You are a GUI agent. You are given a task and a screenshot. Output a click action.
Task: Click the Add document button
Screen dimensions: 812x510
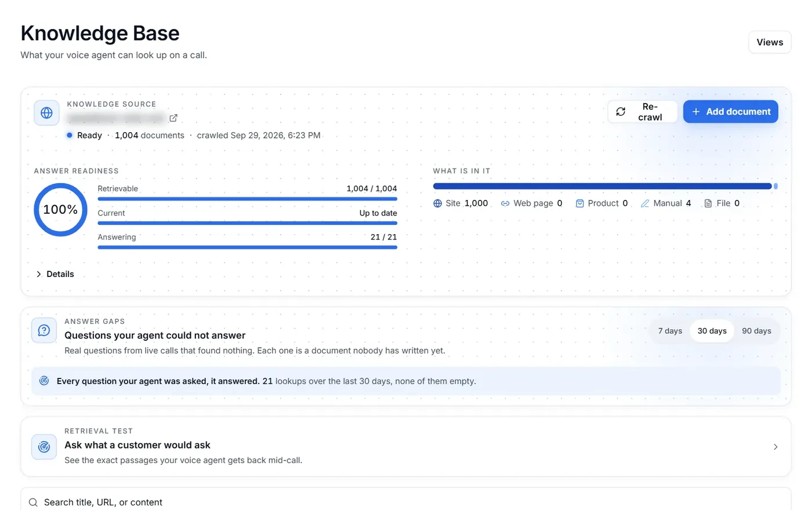[730, 112]
